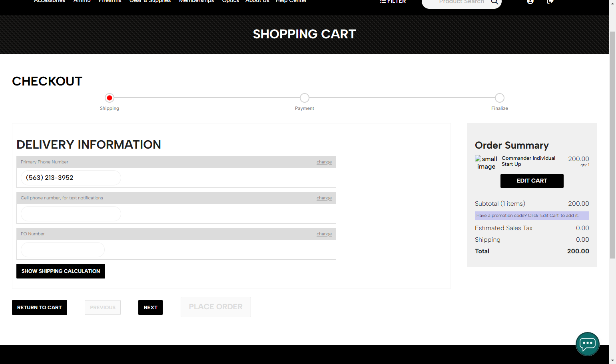616x364 pixels.
Task: Open the user account icon
Action: point(530,2)
